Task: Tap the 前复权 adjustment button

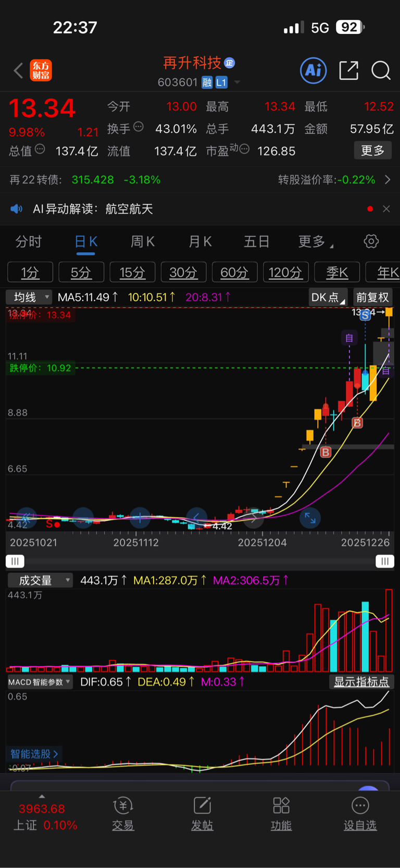Action: click(372, 297)
